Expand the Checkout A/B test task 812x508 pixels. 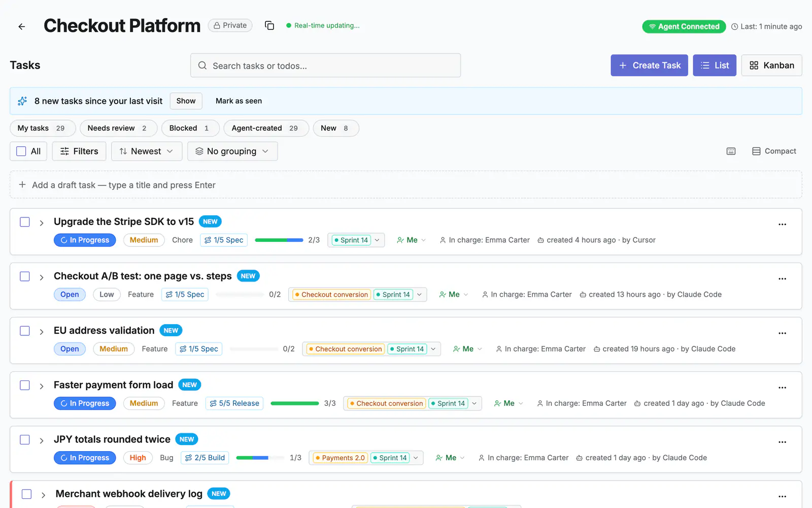click(x=42, y=277)
